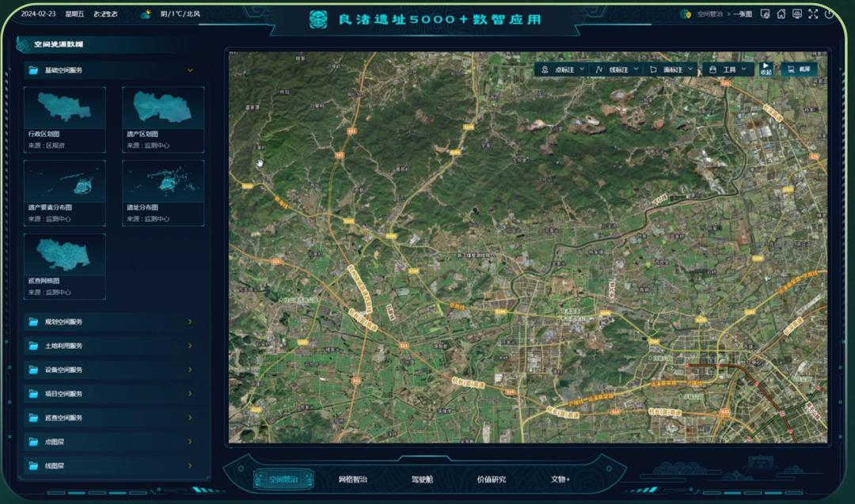This screenshot has height=504, width=855.
Task: Click the app logo beside the title
Action: 317,20
